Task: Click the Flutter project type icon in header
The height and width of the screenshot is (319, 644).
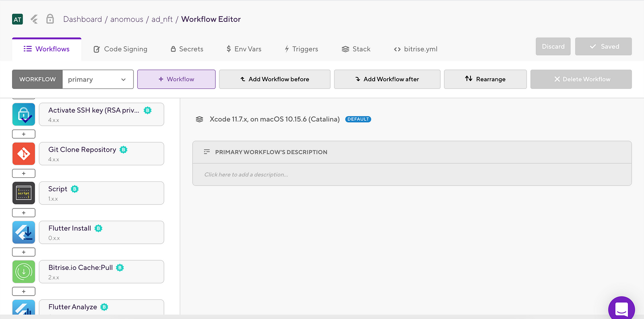Action: point(34,19)
